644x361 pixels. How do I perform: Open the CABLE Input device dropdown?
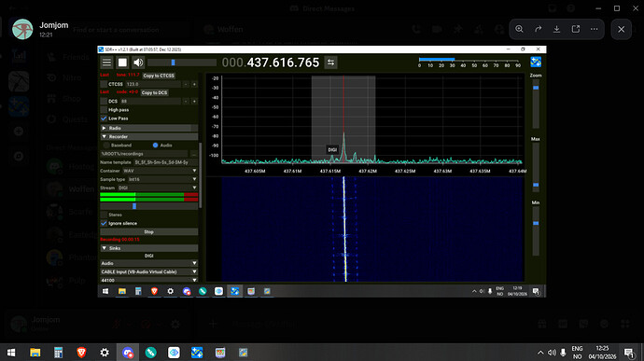(148, 271)
